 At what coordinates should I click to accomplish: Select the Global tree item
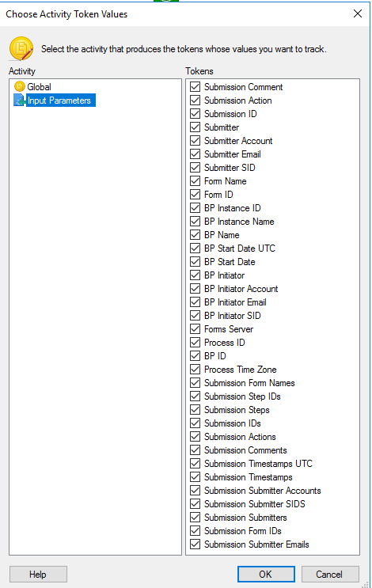point(39,86)
